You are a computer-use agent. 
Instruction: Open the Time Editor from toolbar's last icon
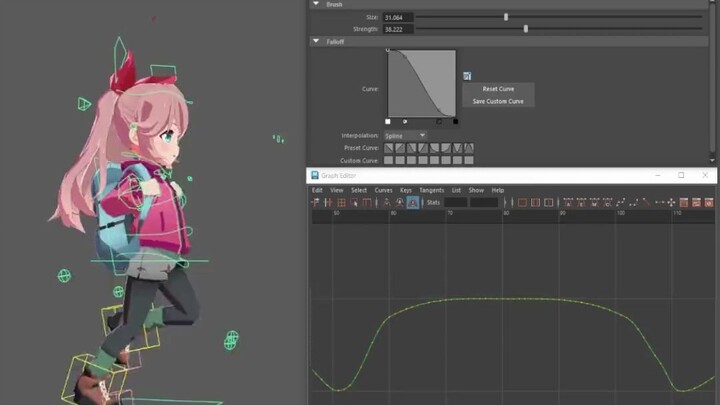[x=709, y=203]
